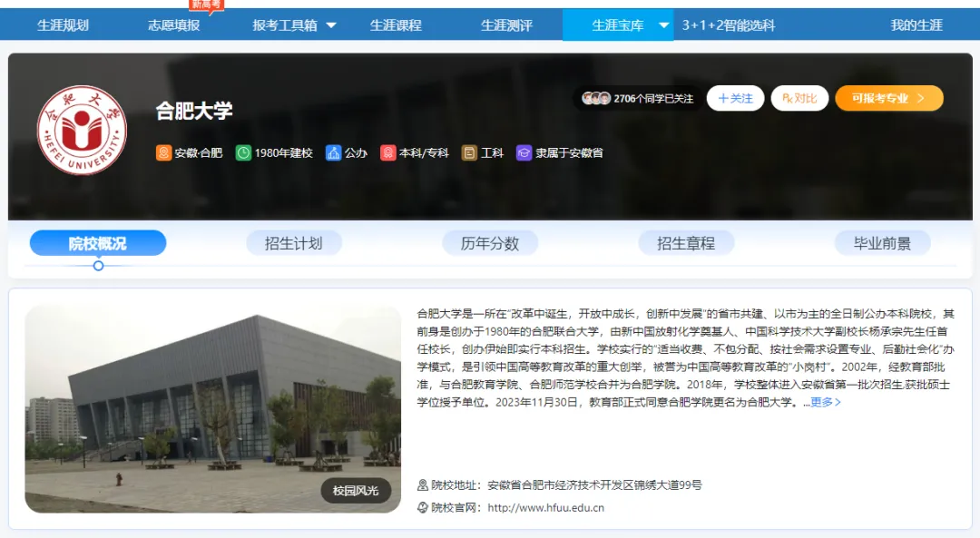The width and height of the screenshot is (980, 538).
Task: Click the blue building icon beside 公办
Action: [x=334, y=153]
